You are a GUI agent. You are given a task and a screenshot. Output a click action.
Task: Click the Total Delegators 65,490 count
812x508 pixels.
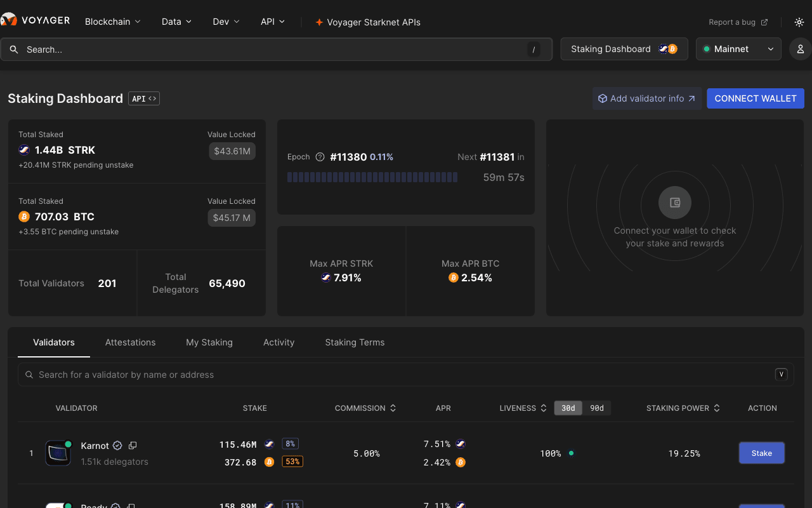(x=227, y=283)
